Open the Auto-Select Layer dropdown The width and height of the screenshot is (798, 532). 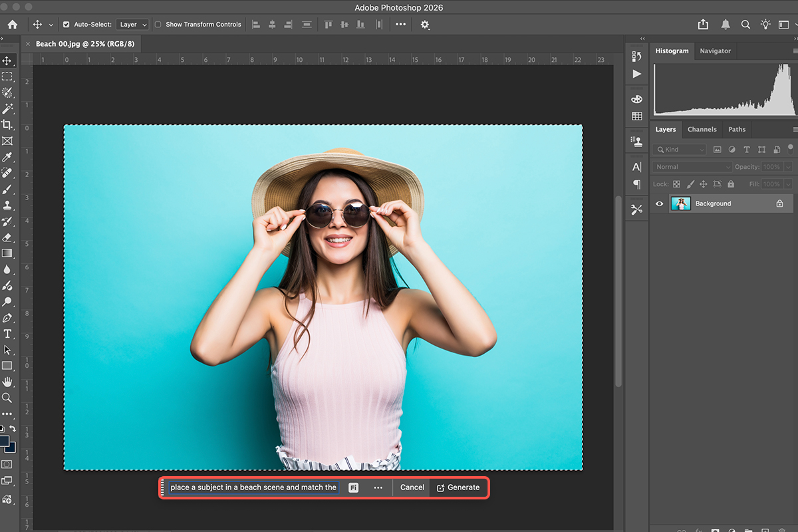point(132,25)
